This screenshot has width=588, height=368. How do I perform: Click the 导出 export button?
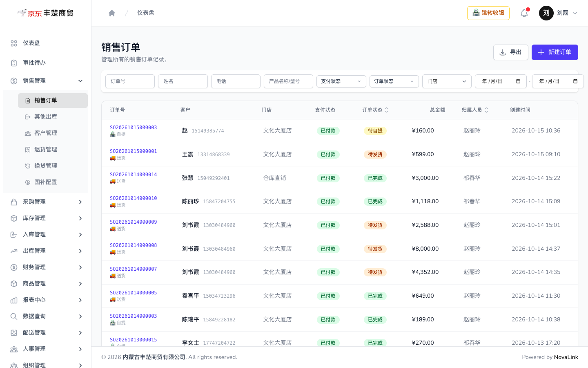(x=511, y=52)
